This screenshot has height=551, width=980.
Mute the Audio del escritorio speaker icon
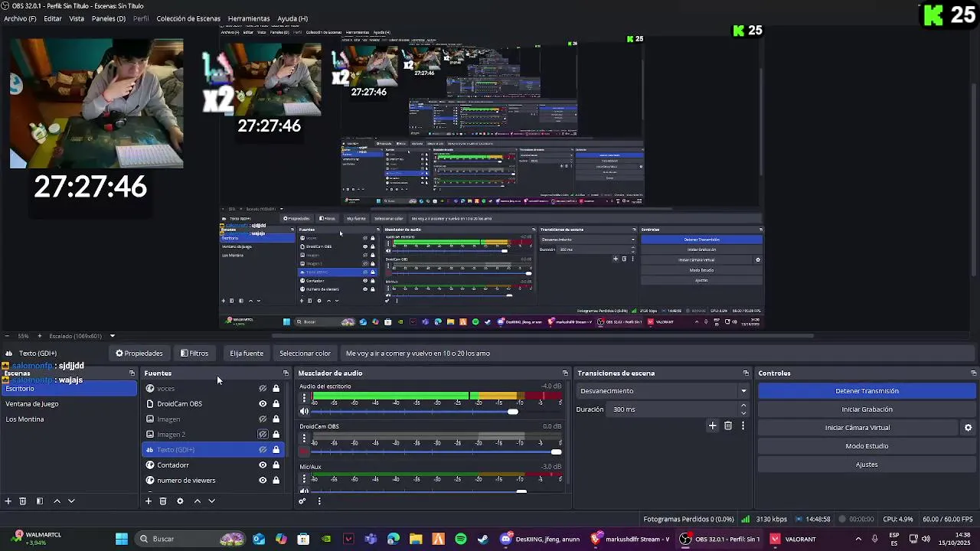click(304, 412)
